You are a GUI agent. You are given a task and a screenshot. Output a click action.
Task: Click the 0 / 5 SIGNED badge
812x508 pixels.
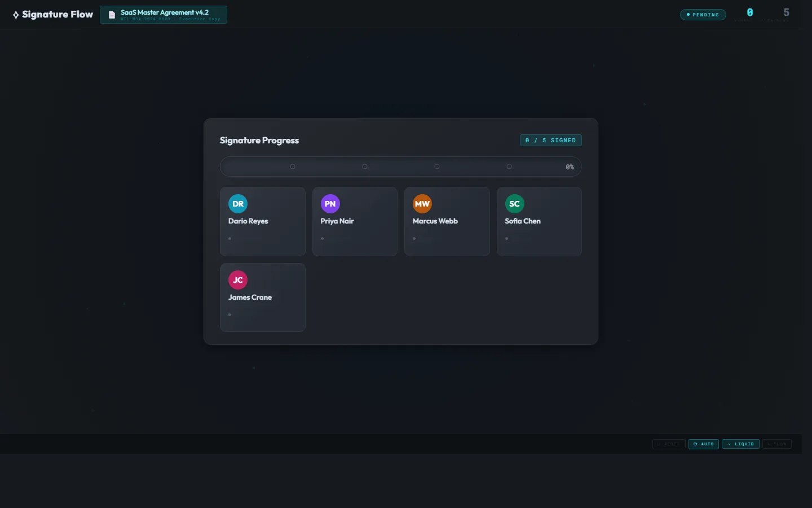pyautogui.click(x=550, y=141)
